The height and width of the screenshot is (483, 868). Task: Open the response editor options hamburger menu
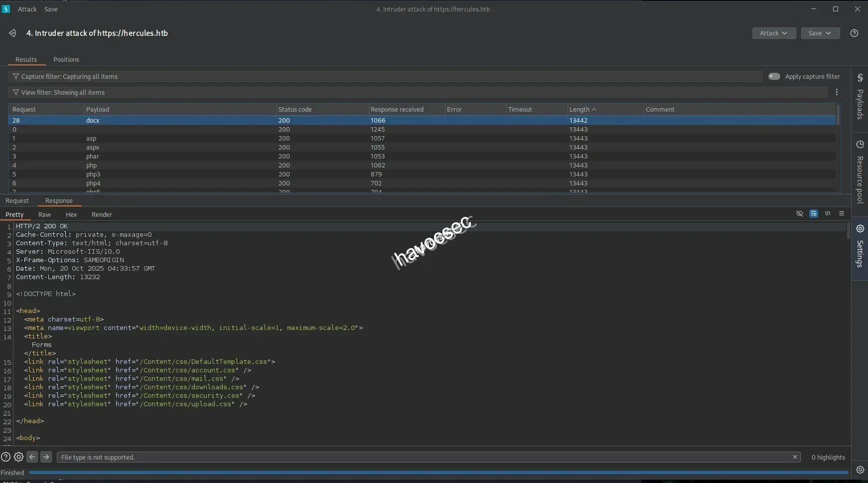pos(842,213)
